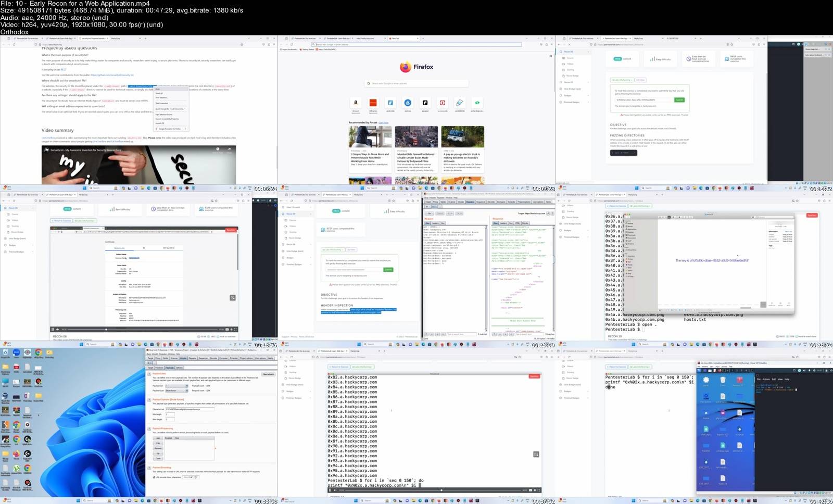
Task: Enable URL-encode these characters checkbox in Burp
Action: [x=154, y=477]
